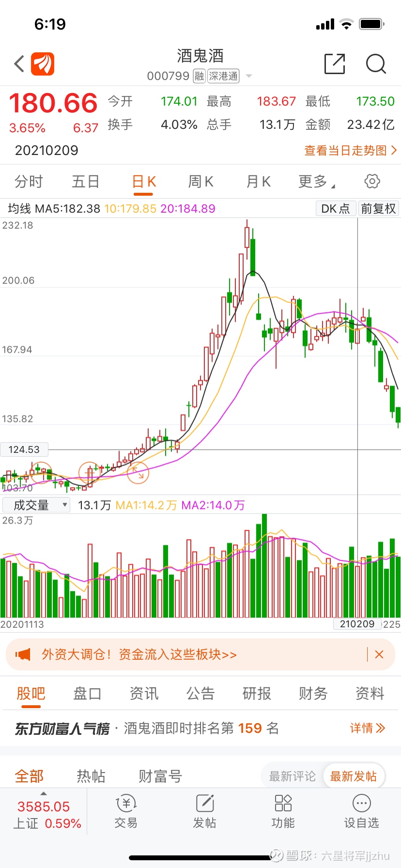Tap the 20210209 date text
The height and width of the screenshot is (868, 401).
(46, 150)
